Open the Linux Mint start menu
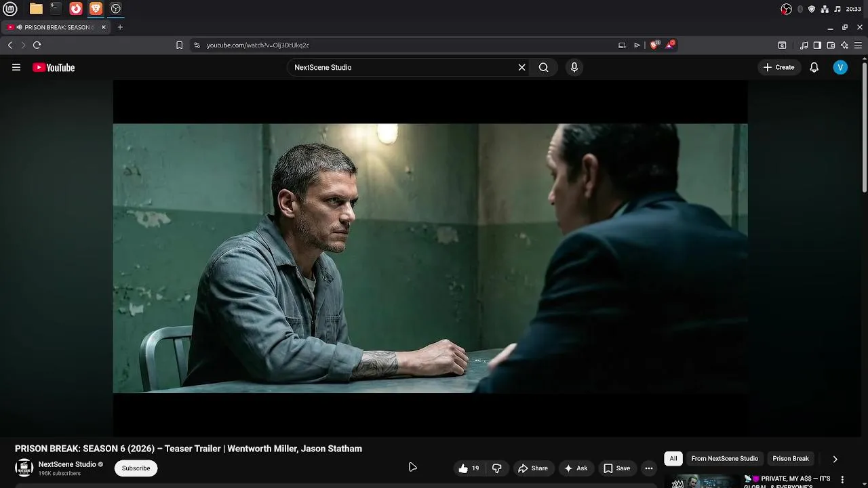This screenshot has height=488, width=868. (x=9, y=9)
